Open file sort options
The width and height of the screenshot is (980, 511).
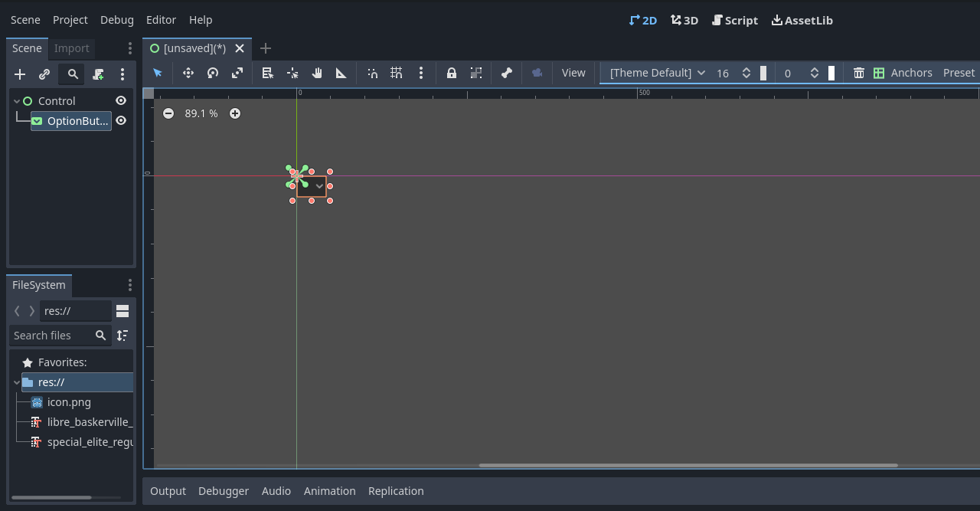coord(122,336)
